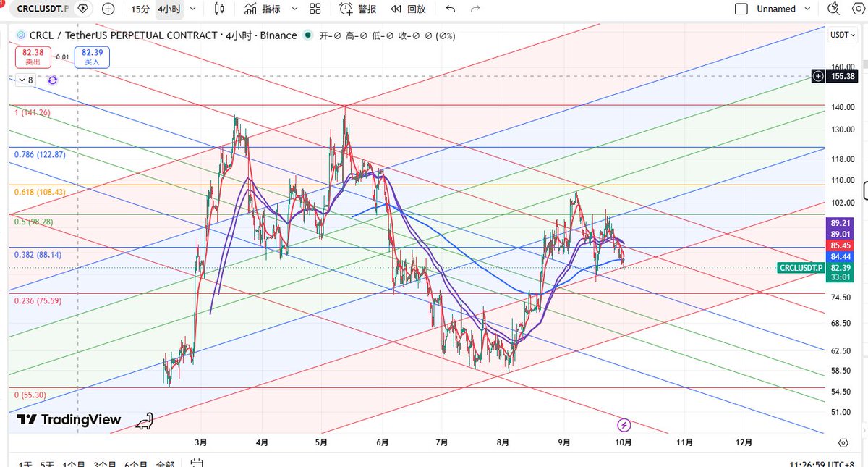Screen dimensions: 868x467
Task: Open the USDT currency dropdown
Action: pyautogui.click(x=843, y=35)
